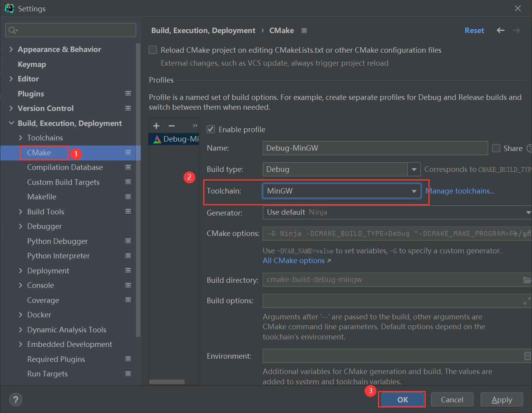Add a new CMake profile with plus icon
Screen dimensions: 532x413
[x=156, y=126]
